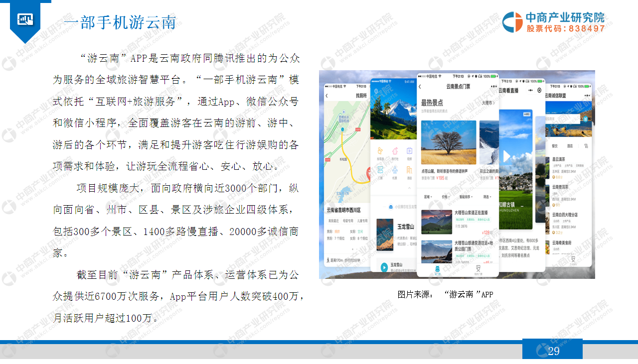Click the page number 29

[x=553, y=351]
